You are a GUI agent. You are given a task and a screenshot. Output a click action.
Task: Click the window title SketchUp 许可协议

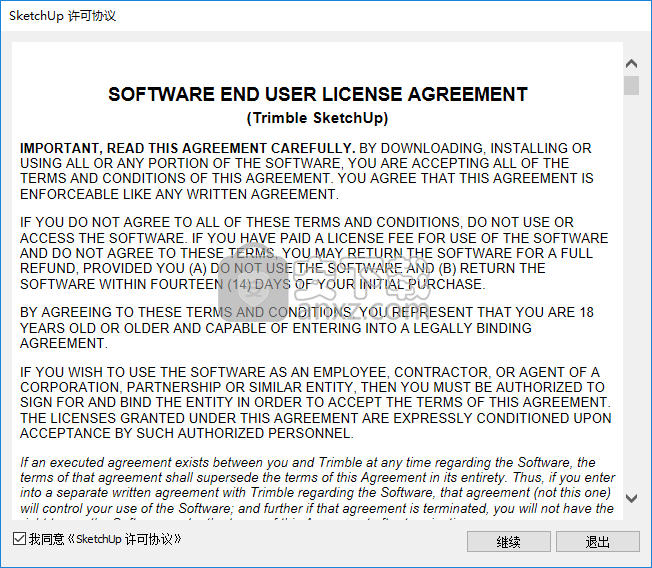(62, 16)
